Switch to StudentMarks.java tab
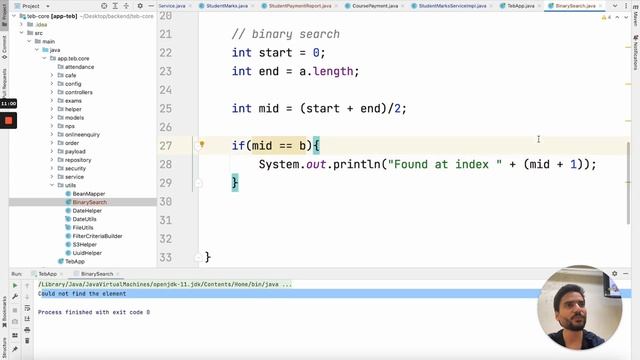The width and height of the screenshot is (640, 360). [227, 6]
